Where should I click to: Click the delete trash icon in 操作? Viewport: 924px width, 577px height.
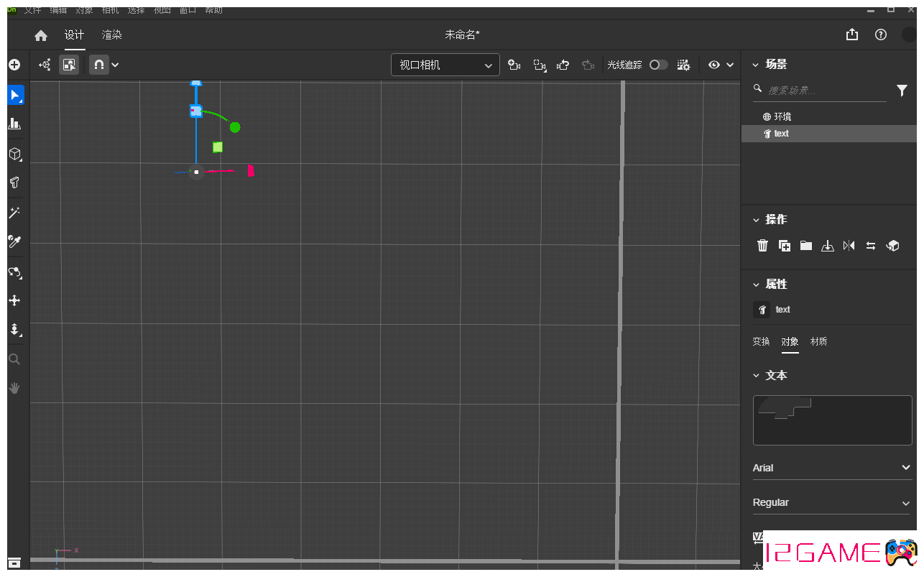tap(763, 246)
